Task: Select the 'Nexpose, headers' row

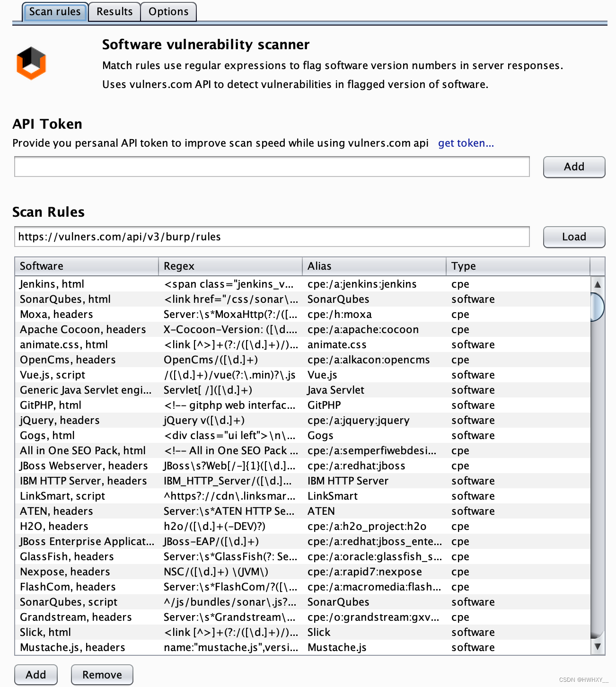Action: [303, 572]
